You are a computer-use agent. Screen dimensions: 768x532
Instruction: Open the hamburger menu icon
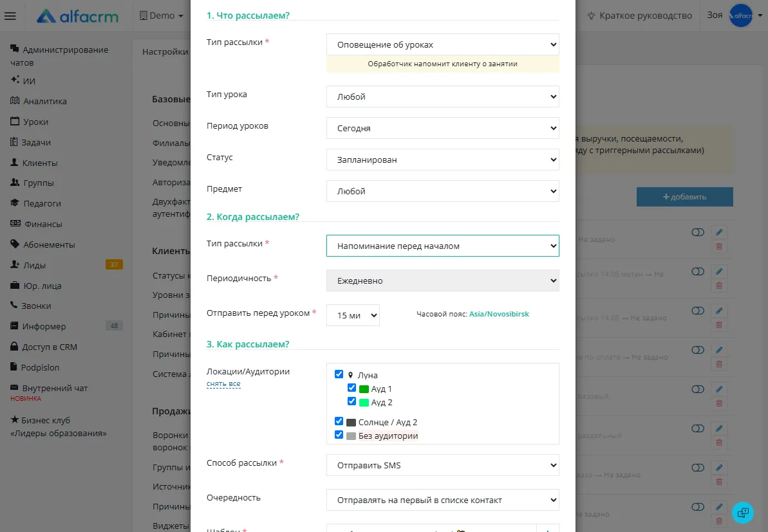pyautogui.click(x=10, y=15)
